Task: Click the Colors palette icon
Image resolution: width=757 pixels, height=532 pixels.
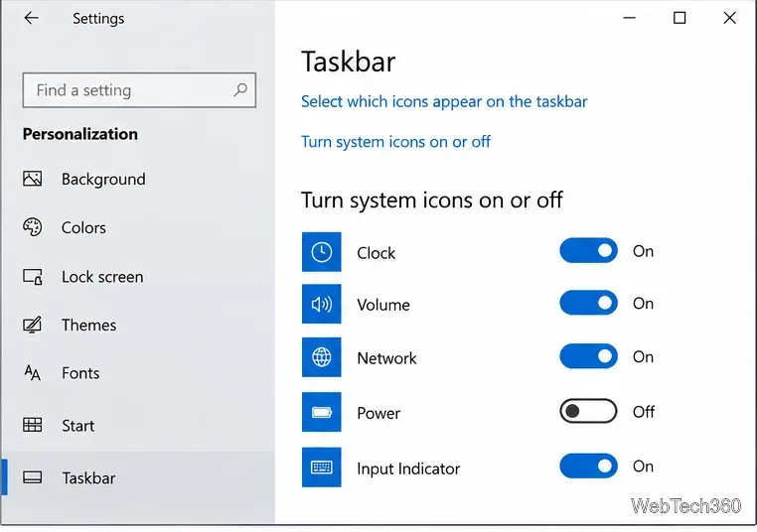Action: coord(33,227)
